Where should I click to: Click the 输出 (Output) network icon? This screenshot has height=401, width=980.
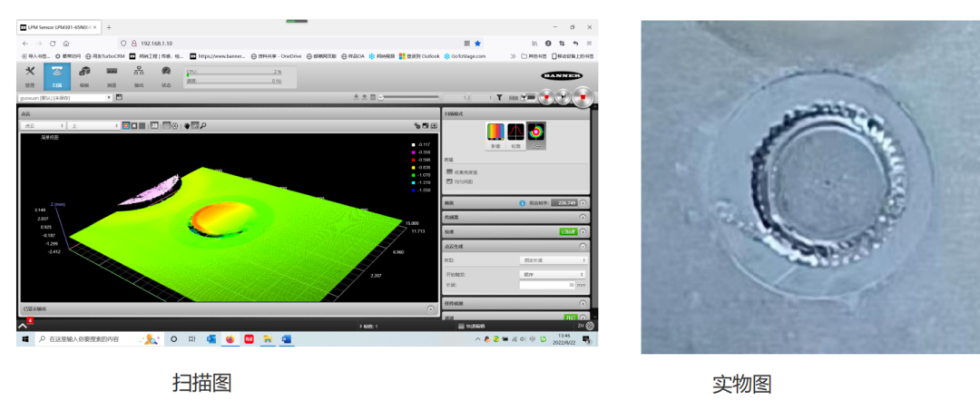[x=139, y=74]
